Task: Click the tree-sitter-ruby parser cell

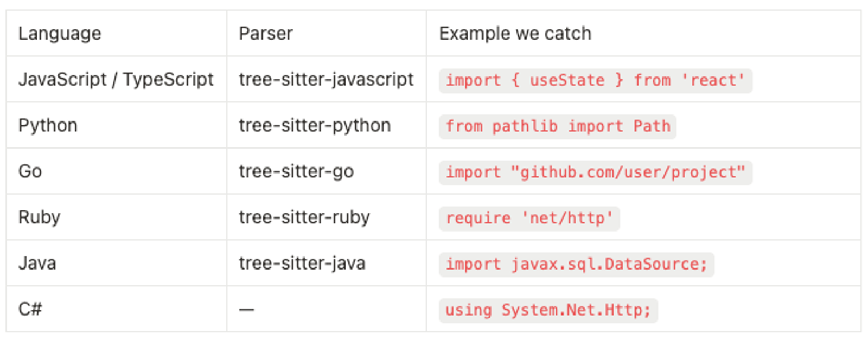Action: tap(304, 217)
